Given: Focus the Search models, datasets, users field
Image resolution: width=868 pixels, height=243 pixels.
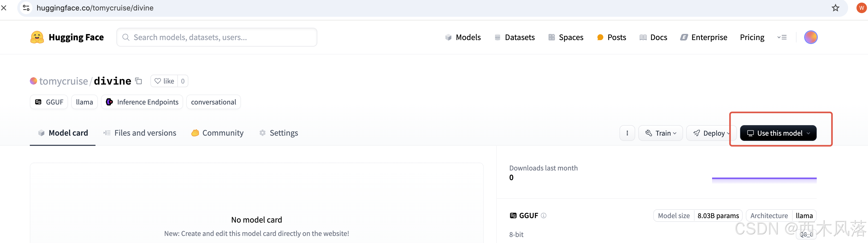Looking at the screenshot, I should pyautogui.click(x=217, y=37).
